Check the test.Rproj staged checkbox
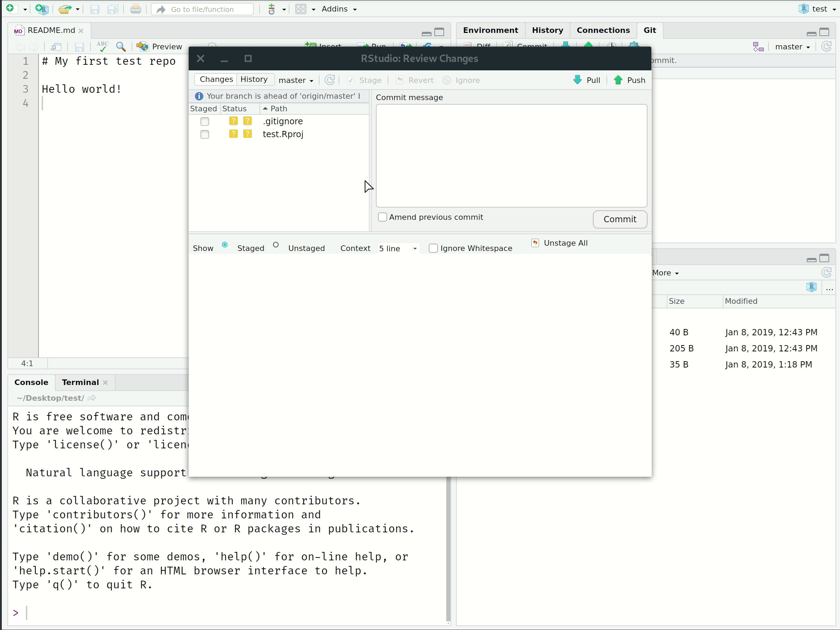 (x=205, y=134)
